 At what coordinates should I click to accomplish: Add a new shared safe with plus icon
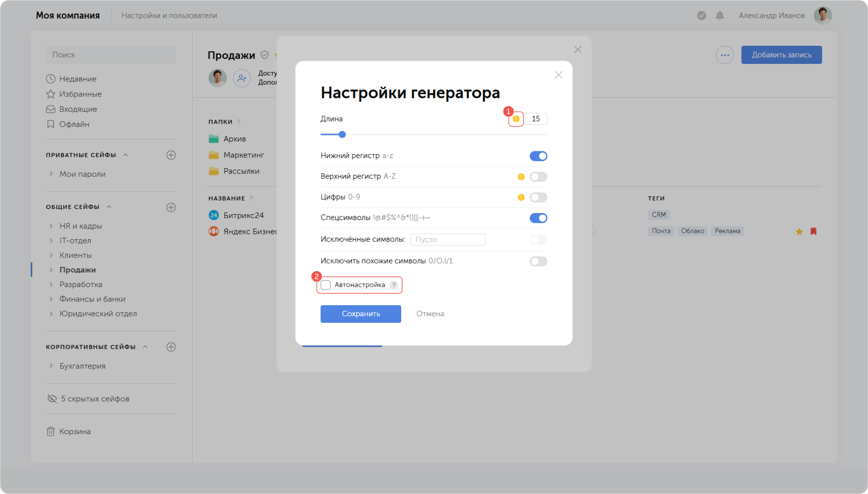coord(171,207)
